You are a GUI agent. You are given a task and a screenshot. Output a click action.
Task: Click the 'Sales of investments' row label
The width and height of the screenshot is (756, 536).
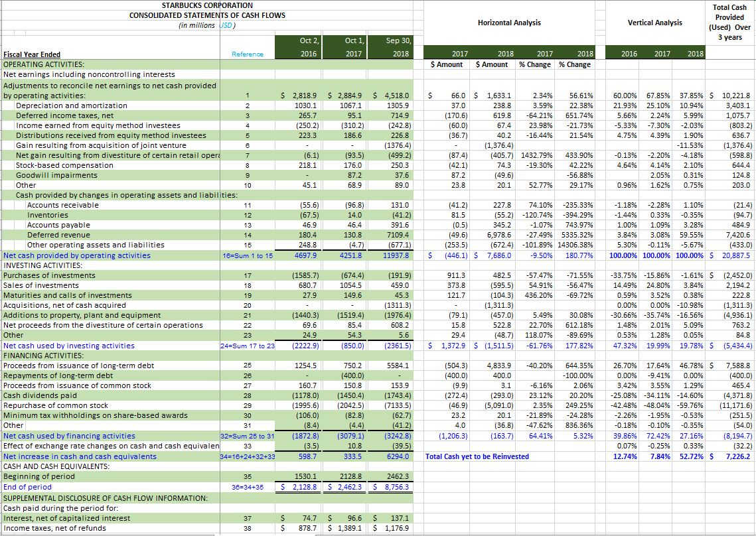41,285
